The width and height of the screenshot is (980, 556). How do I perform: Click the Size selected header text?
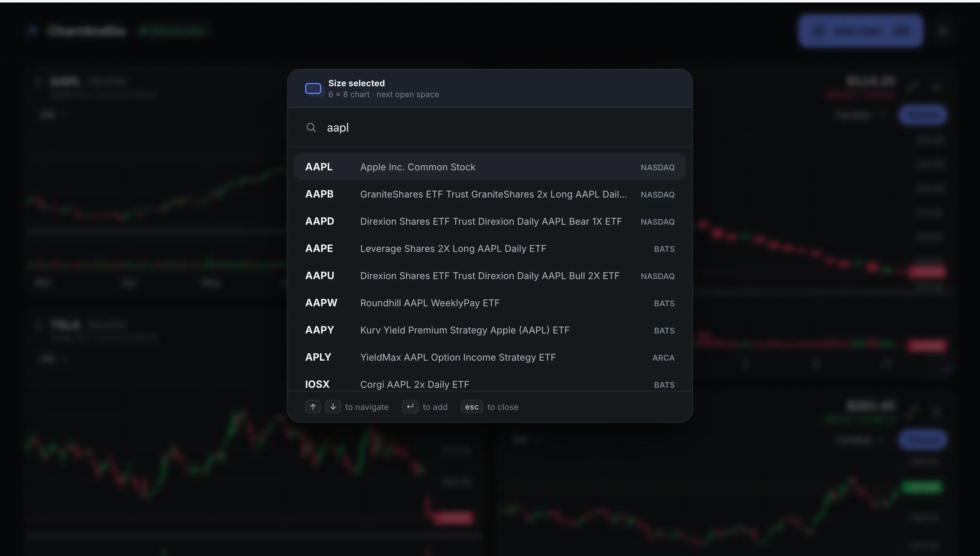356,83
